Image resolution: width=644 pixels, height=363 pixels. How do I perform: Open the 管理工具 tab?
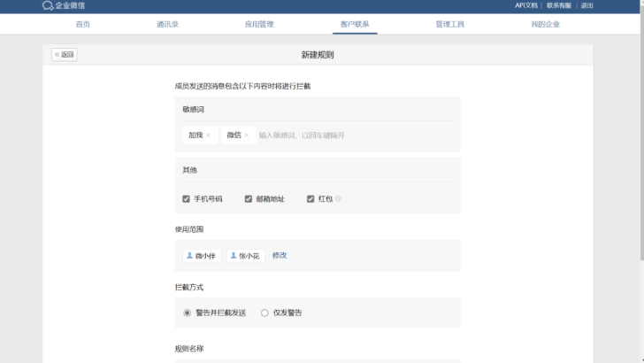pyautogui.click(x=449, y=24)
